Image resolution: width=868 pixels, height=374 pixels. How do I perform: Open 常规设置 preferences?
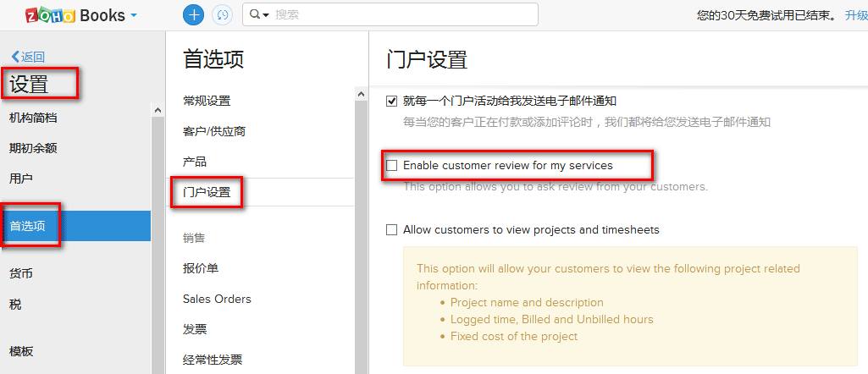(207, 101)
